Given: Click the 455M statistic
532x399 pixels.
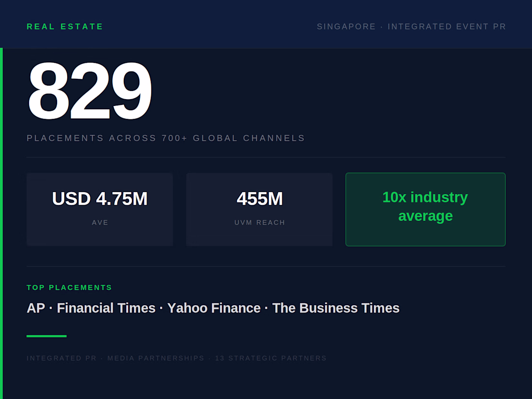Looking at the screenshot, I should point(260,199).
